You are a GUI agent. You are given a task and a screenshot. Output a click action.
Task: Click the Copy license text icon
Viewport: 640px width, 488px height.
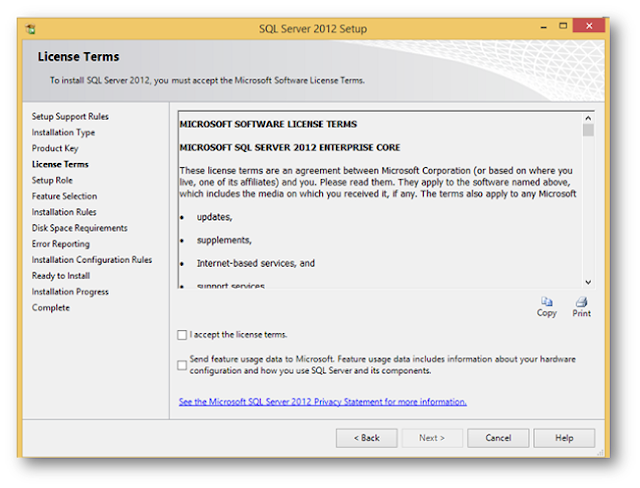click(x=547, y=302)
